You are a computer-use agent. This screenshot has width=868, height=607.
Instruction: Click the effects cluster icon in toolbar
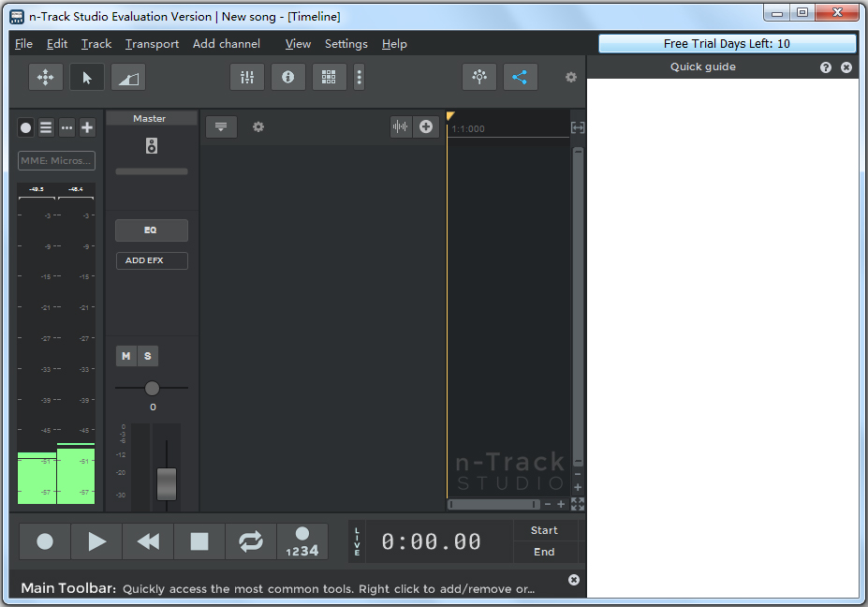(x=479, y=77)
